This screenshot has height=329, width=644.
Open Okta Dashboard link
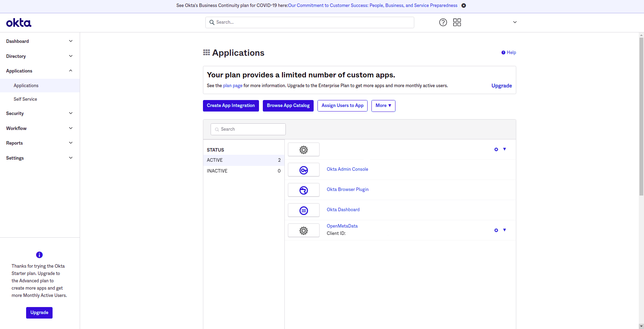pyautogui.click(x=343, y=210)
